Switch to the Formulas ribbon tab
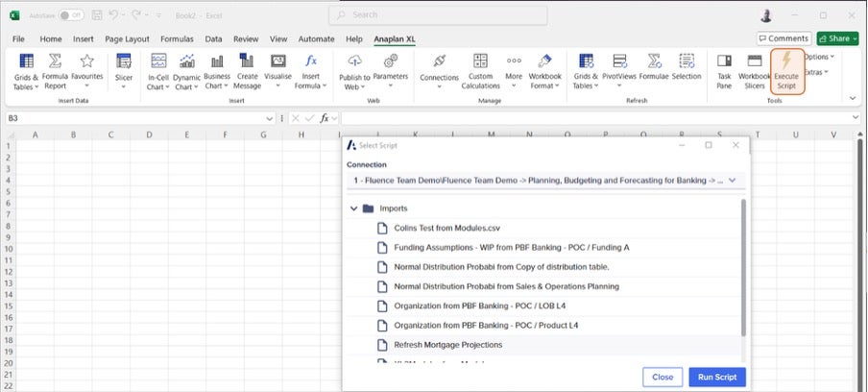 (x=176, y=39)
